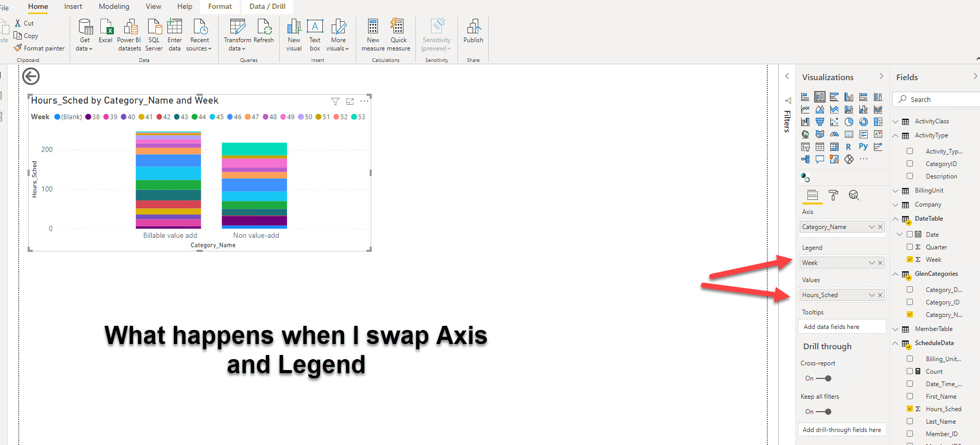Expand the ActivityClass table
Viewport: 980px width, 445px height.
896,122
